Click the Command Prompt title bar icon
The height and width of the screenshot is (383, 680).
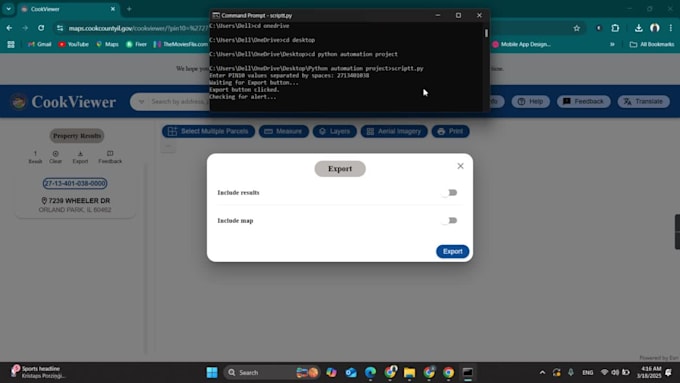point(216,15)
